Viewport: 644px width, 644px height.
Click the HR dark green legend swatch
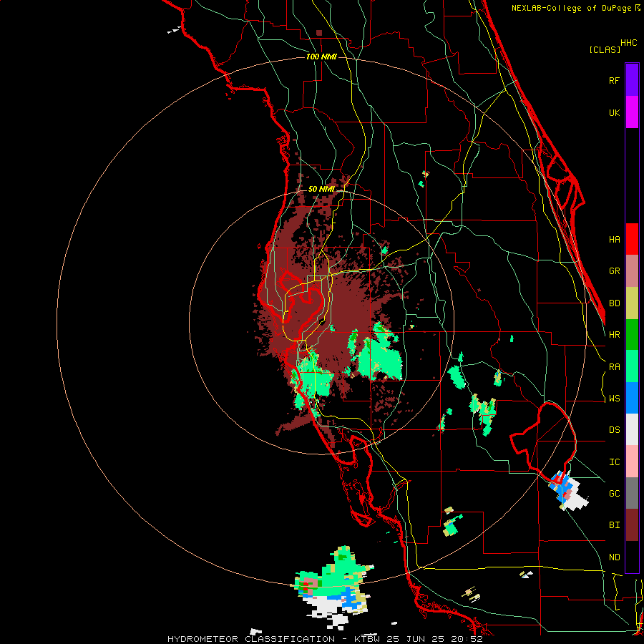(x=632, y=335)
